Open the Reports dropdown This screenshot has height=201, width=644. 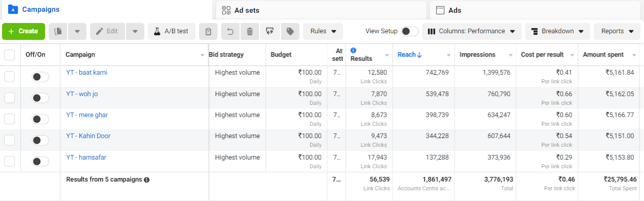click(617, 31)
